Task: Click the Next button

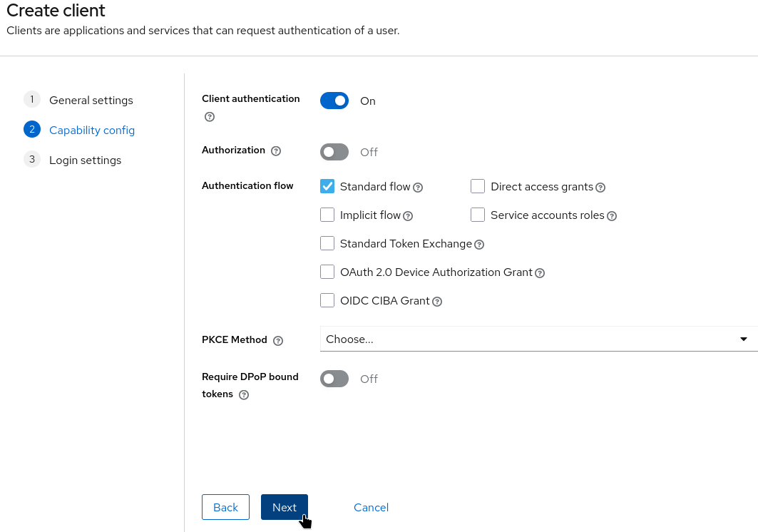Action: click(284, 507)
